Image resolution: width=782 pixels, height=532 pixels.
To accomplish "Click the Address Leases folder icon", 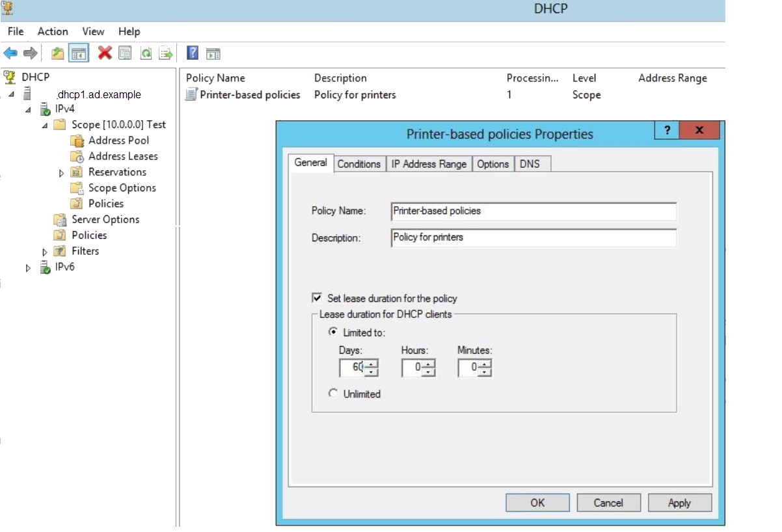I will coord(77,157).
